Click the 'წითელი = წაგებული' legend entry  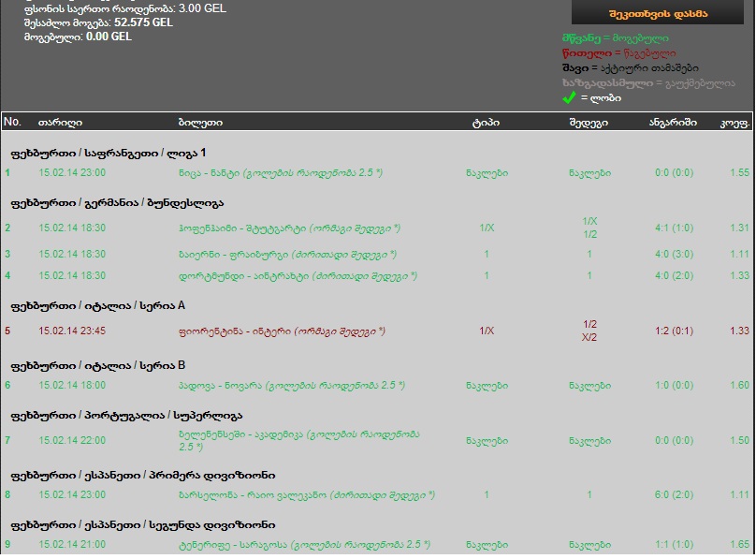click(619, 53)
